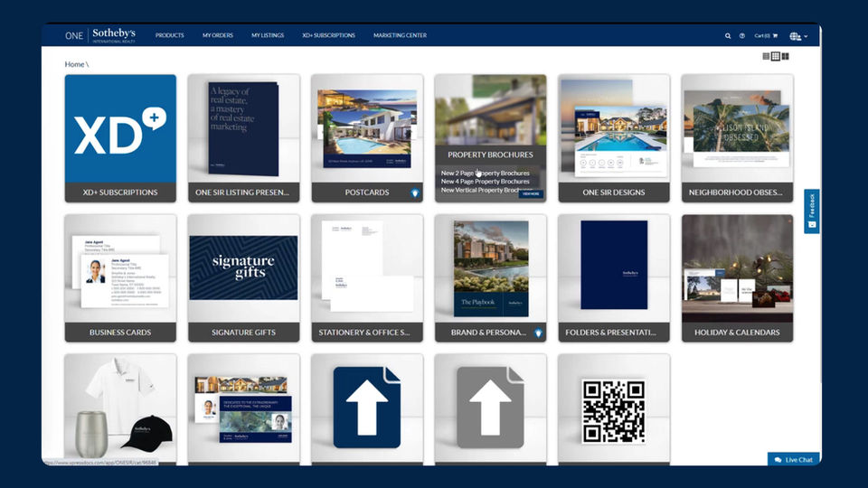Viewport: 868px width, 488px height.
Task: Click the Home breadcrumb link
Action: pyautogui.click(x=74, y=64)
